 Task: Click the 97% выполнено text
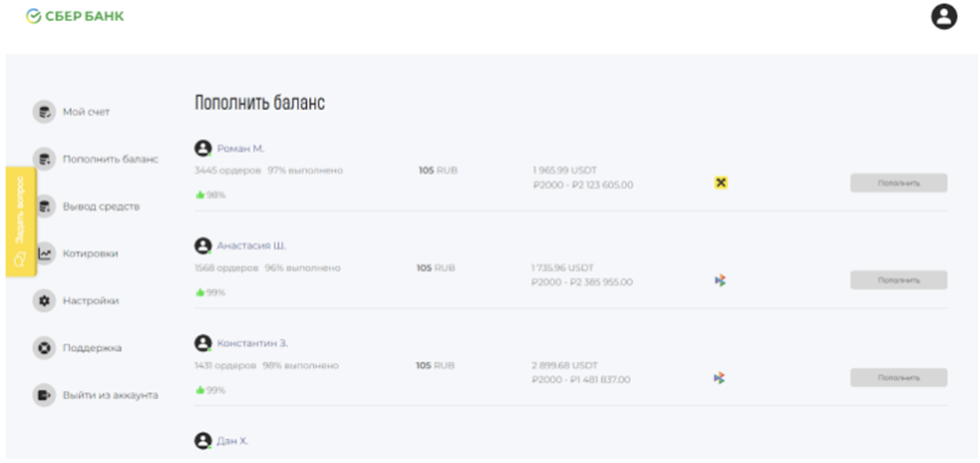point(305,170)
